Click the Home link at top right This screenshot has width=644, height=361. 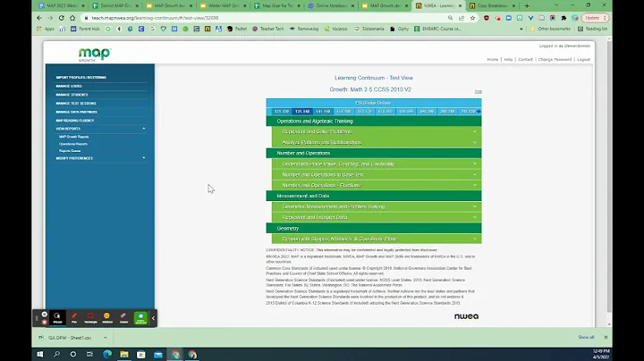[493, 60]
